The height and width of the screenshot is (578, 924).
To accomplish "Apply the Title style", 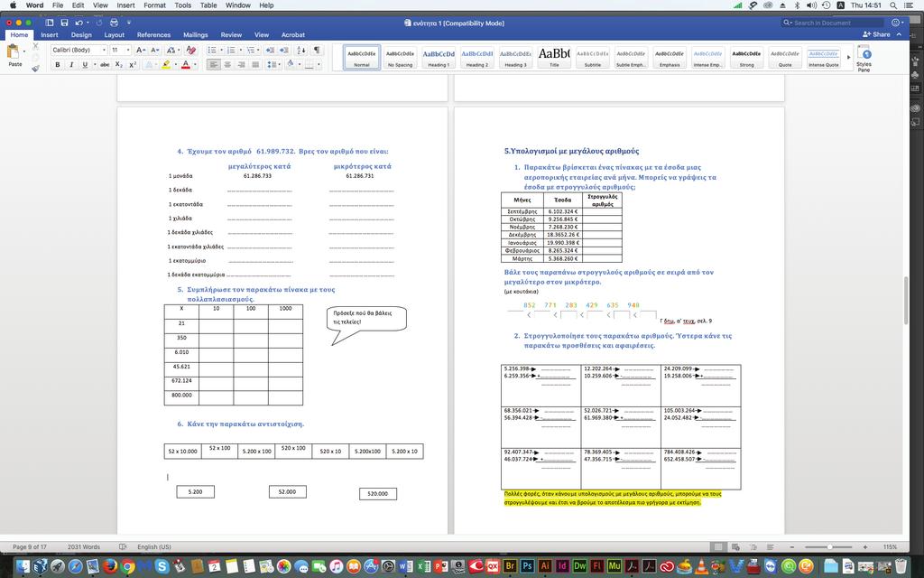I will pos(554,57).
